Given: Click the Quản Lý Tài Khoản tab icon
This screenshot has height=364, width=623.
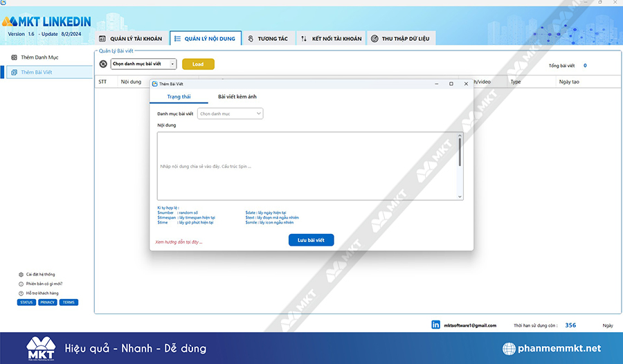Looking at the screenshot, I should [102, 39].
